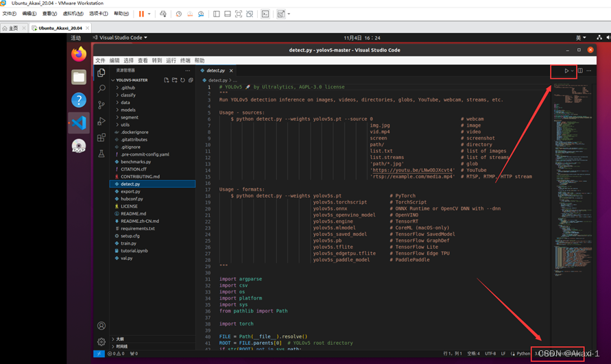Toggle the VMware full screen mode icon
The height and width of the screenshot is (364, 611).
[x=239, y=14]
